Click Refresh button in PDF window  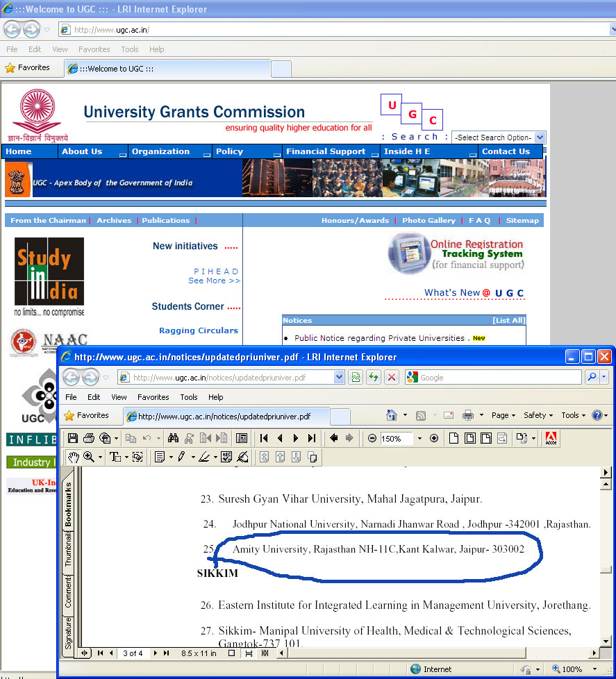[x=373, y=377]
